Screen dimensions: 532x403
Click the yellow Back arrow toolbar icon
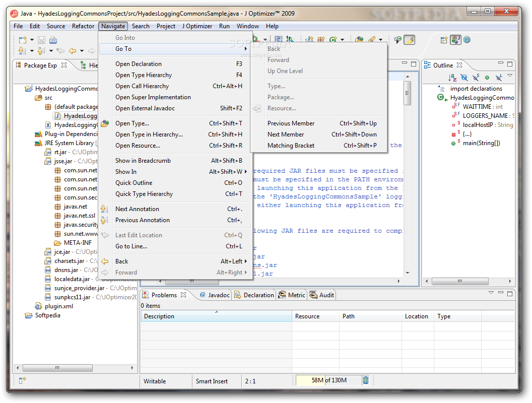point(73,51)
